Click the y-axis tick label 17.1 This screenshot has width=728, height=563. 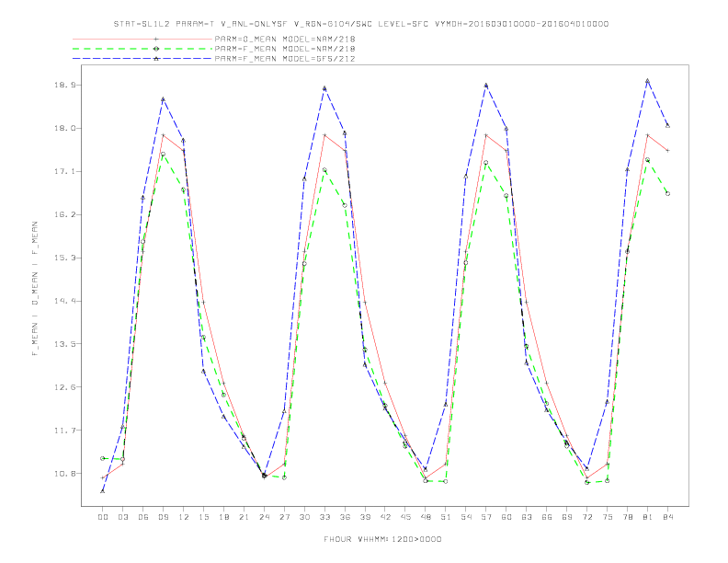65,171
